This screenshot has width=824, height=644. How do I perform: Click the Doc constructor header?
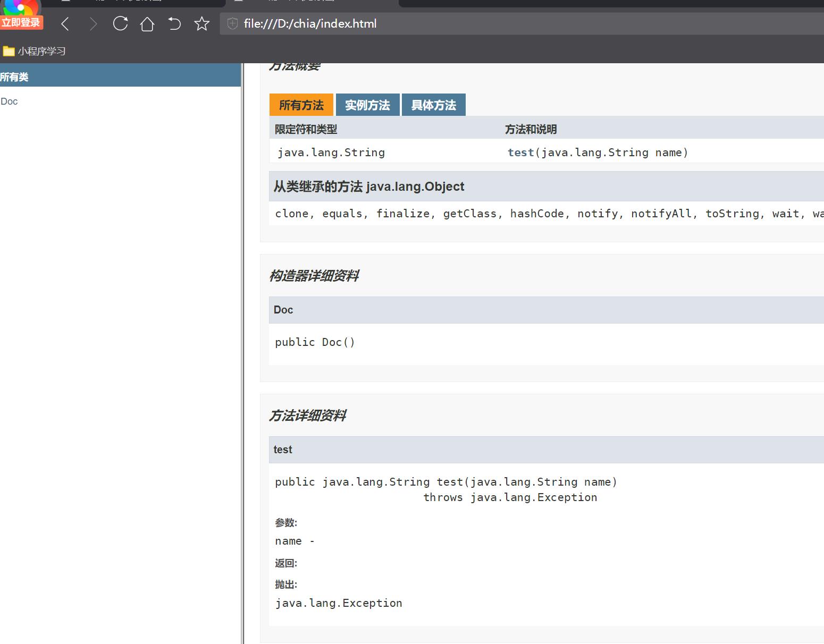(546, 310)
